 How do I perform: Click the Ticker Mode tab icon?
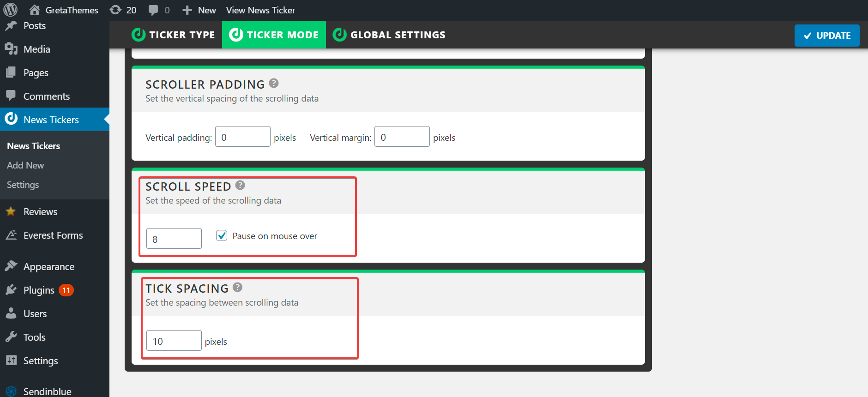(236, 35)
